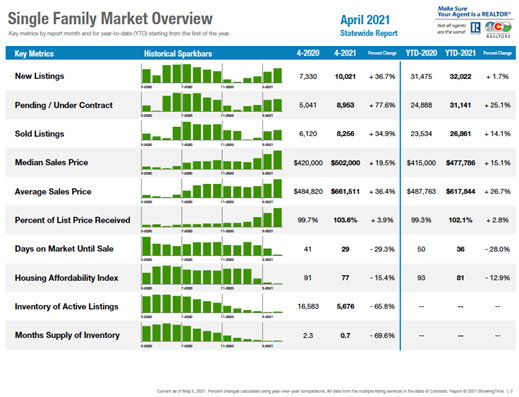Click the Make Sure Your Agent is a REALTOR text
The height and width of the screenshot is (397, 519).
tap(474, 12)
